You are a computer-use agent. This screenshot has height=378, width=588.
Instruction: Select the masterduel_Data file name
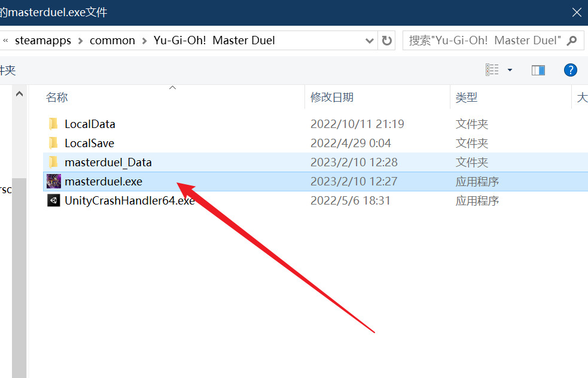[x=108, y=162]
